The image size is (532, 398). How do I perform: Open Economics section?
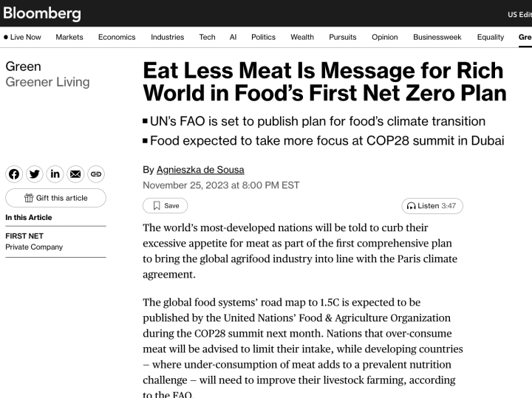point(117,37)
